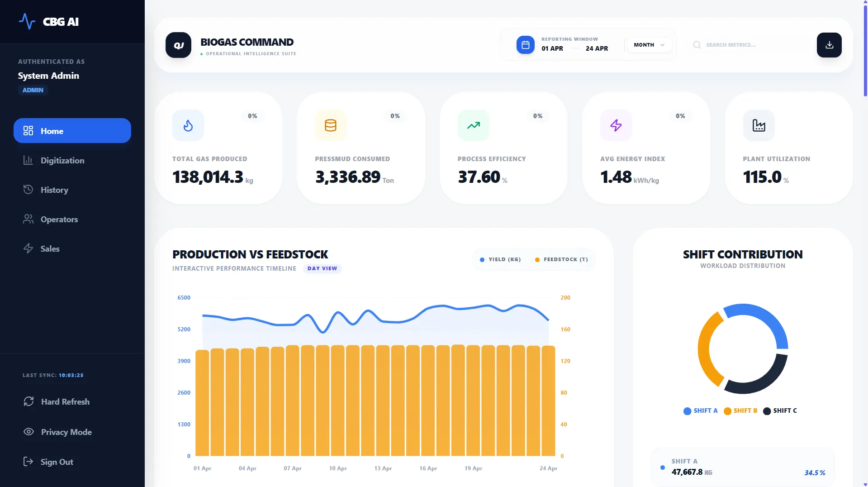The width and height of the screenshot is (868, 487).
Task: Click the 3,336.89 pressmud value
Action: point(347,177)
